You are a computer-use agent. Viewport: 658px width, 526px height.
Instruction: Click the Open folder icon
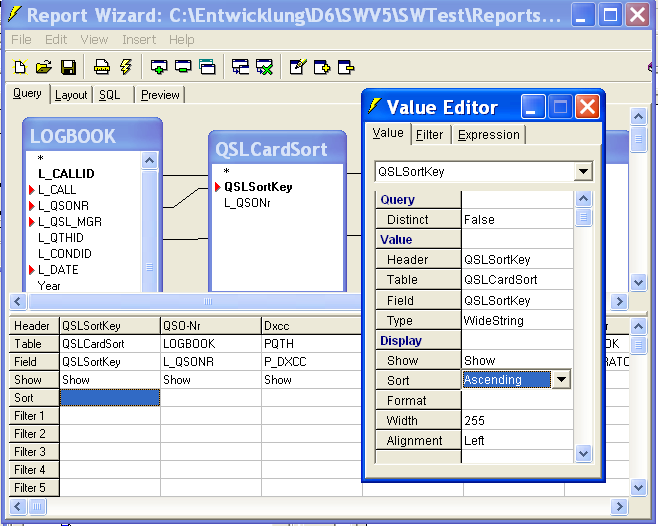43,67
